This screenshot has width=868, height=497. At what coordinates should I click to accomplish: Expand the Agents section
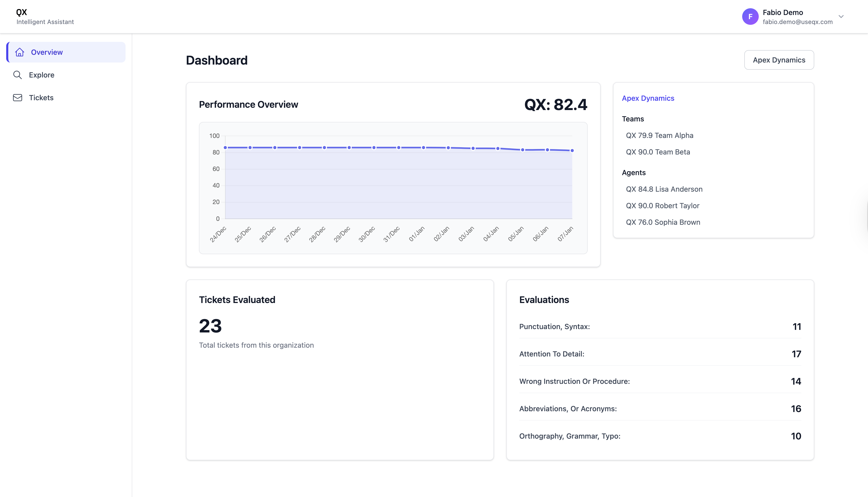coord(633,172)
